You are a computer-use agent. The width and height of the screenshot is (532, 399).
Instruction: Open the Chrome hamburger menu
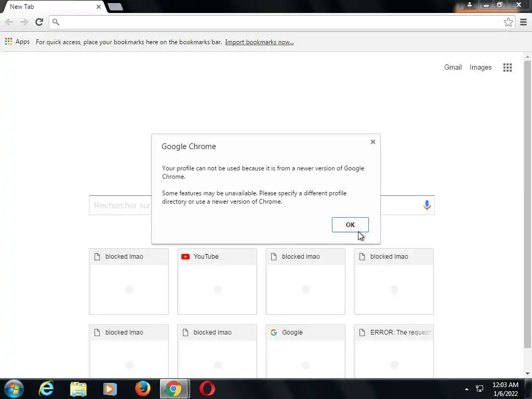pyautogui.click(x=523, y=22)
